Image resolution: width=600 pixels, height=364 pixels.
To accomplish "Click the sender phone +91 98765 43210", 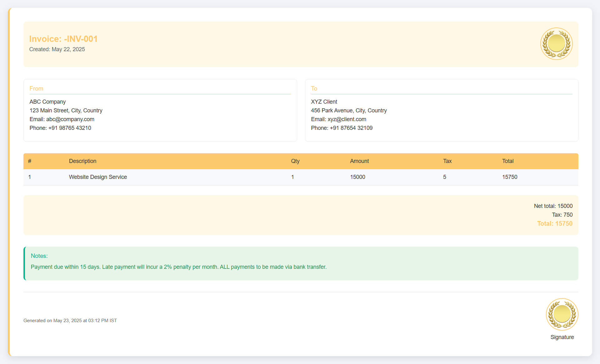I will [70, 128].
